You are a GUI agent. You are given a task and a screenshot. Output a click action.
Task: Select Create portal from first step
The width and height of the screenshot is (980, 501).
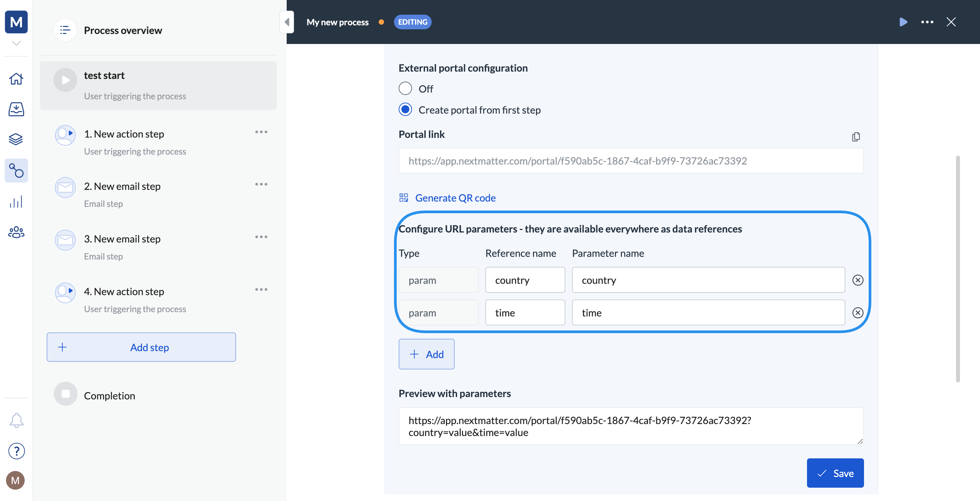pos(405,110)
